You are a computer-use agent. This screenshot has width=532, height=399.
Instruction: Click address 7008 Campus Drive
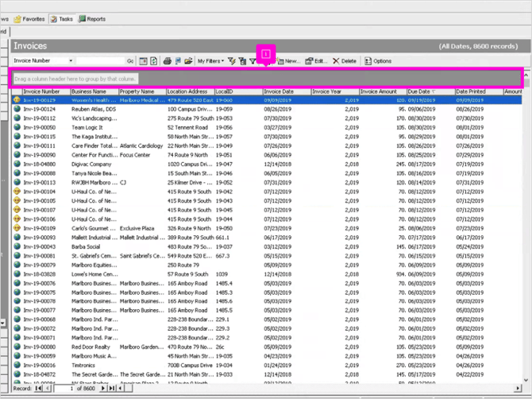click(x=190, y=365)
